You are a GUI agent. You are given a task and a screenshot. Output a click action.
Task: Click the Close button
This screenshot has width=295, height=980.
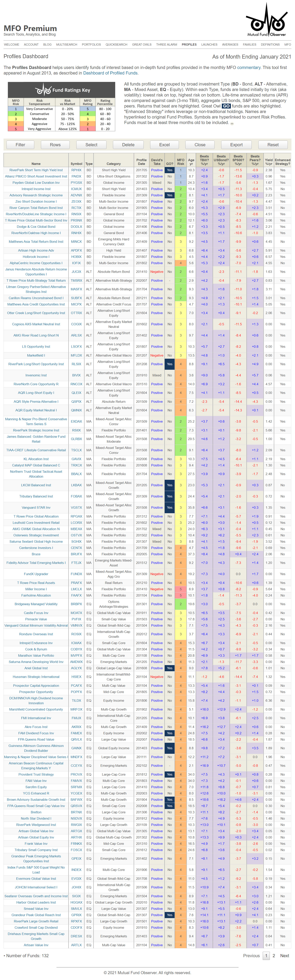pyautogui.click(x=200, y=145)
